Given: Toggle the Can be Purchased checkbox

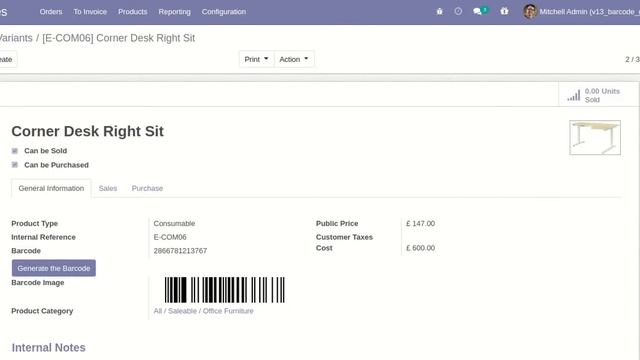Looking at the screenshot, I should (15, 165).
